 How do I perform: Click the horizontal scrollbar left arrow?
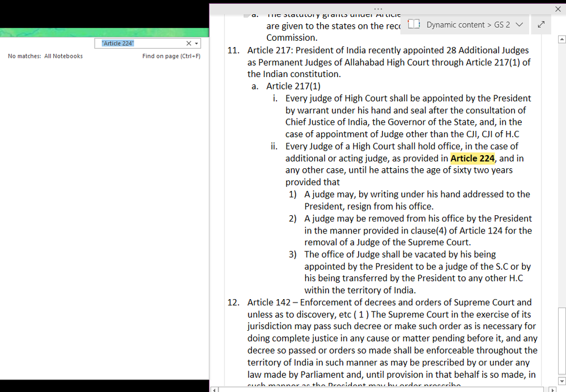pos(214,390)
